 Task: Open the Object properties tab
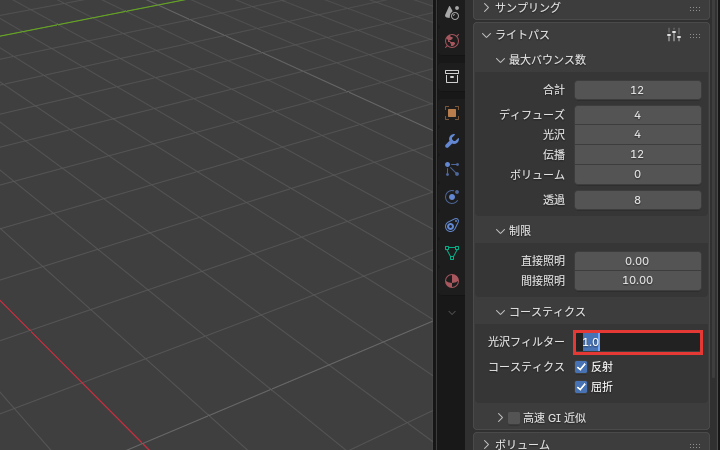[452, 113]
